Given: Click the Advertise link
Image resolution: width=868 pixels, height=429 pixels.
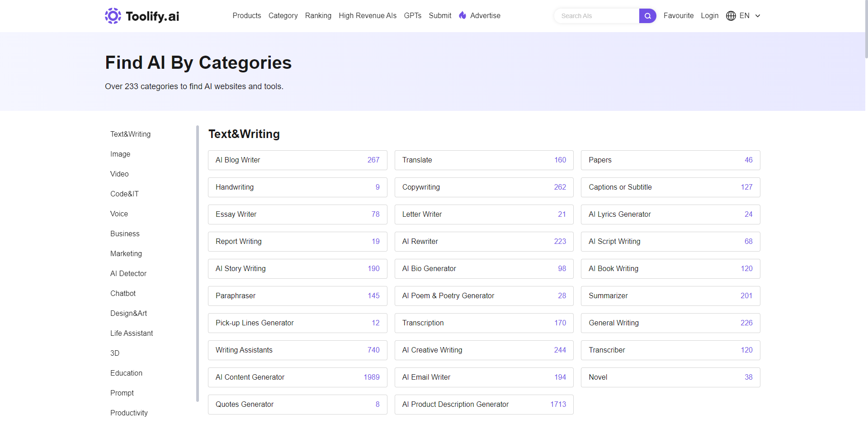Looking at the screenshot, I should (485, 15).
